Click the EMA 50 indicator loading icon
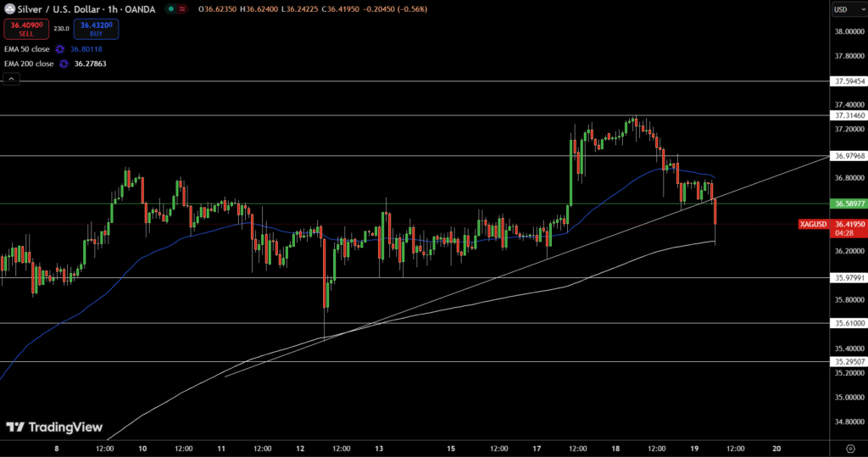Image resolution: width=868 pixels, height=457 pixels. tap(60, 49)
